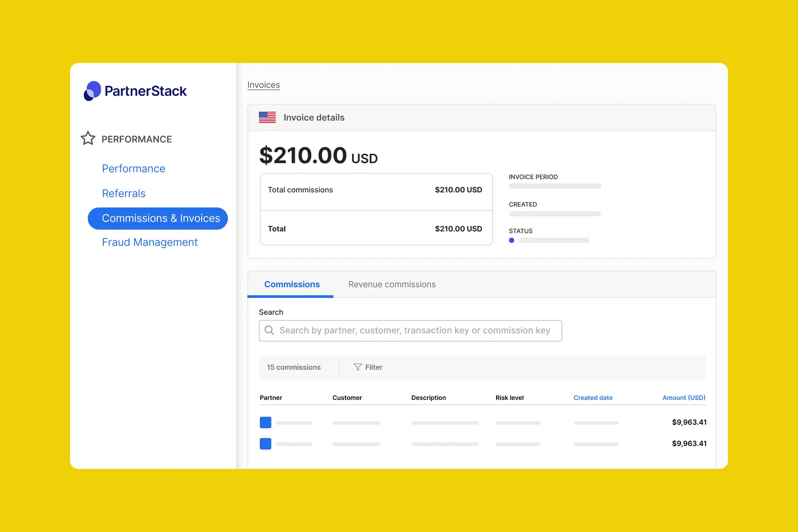Open the Filter options
The width and height of the screenshot is (798, 532).
[368, 367]
